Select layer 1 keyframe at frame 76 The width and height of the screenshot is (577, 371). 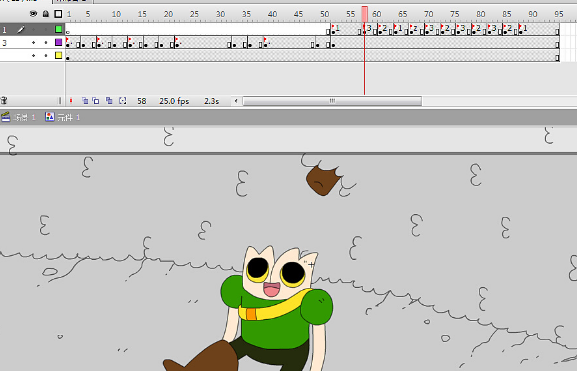[458, 29]
